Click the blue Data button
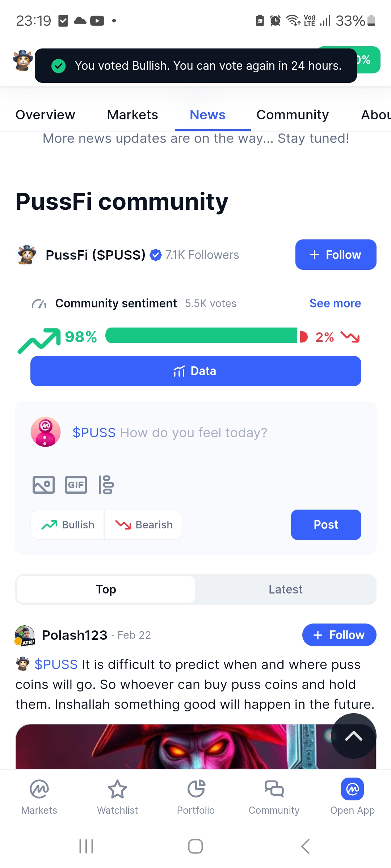The width and height of the screenshot is (391, 868). (196, 371)
